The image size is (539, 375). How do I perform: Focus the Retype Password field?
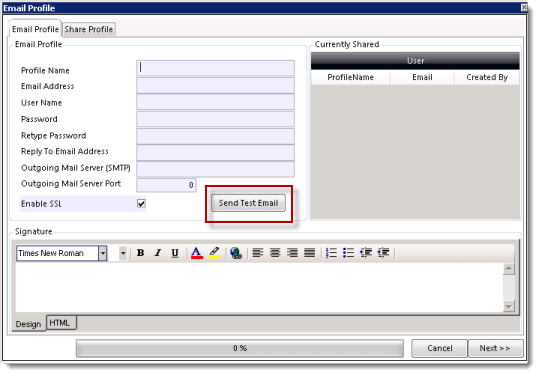[x=215, y=136]
